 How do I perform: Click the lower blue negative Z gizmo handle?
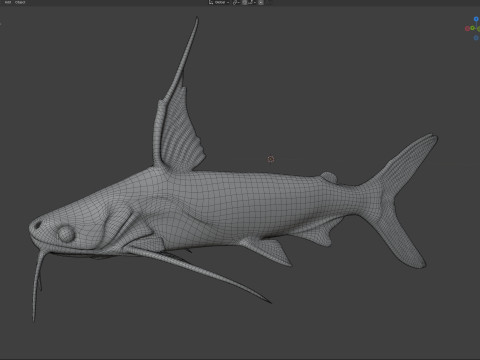coord(476,38)
